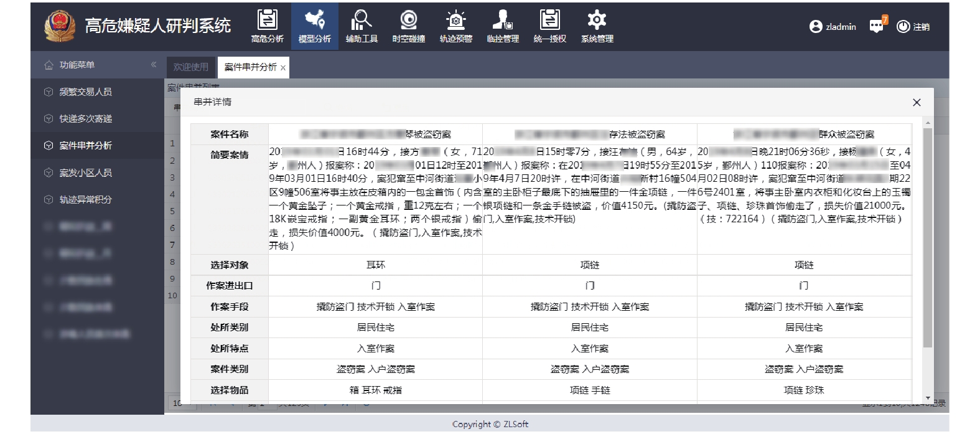Click the home icon beside 功能菜单
The width and height of the screenshot is (980, 434).
(49, 65)
